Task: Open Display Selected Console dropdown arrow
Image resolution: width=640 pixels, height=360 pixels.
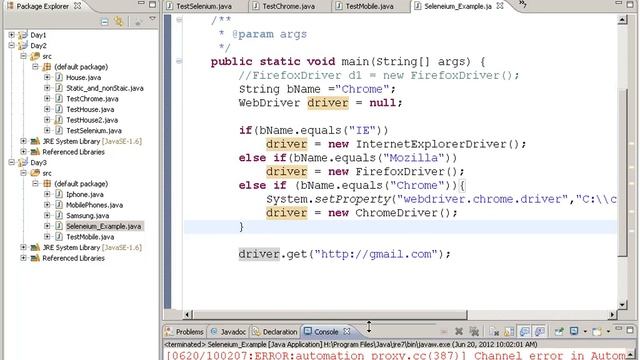Action: tap(585, 332)
